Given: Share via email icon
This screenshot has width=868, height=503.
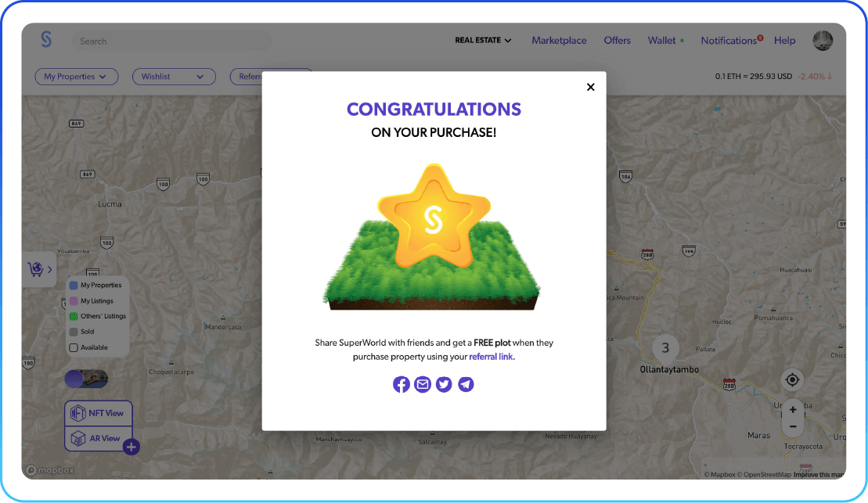Looking at the screenshot, I should pyautogui.click(x=423, y=384).
